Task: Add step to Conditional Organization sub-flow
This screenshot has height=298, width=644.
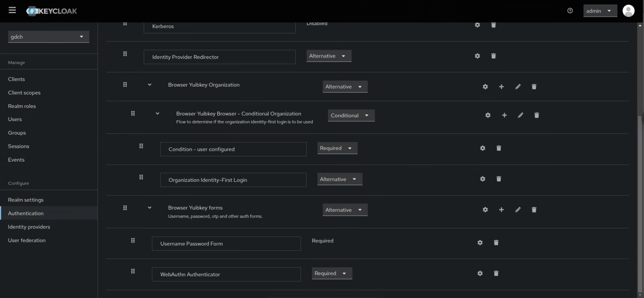Action: 504,115
